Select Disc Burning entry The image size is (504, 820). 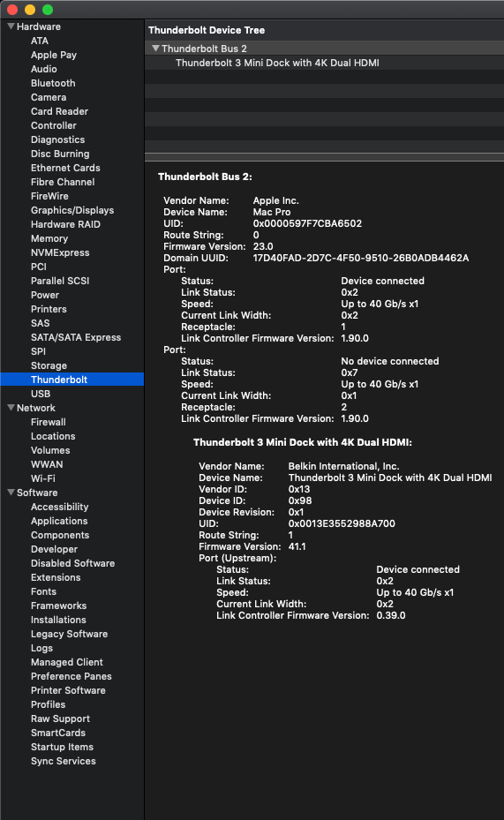coord(60,154)
